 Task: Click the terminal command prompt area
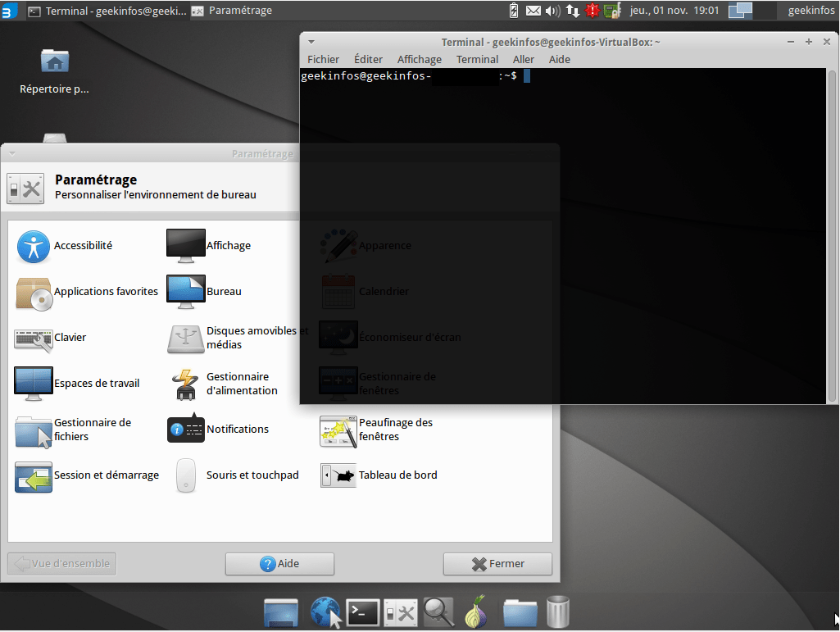563,236
